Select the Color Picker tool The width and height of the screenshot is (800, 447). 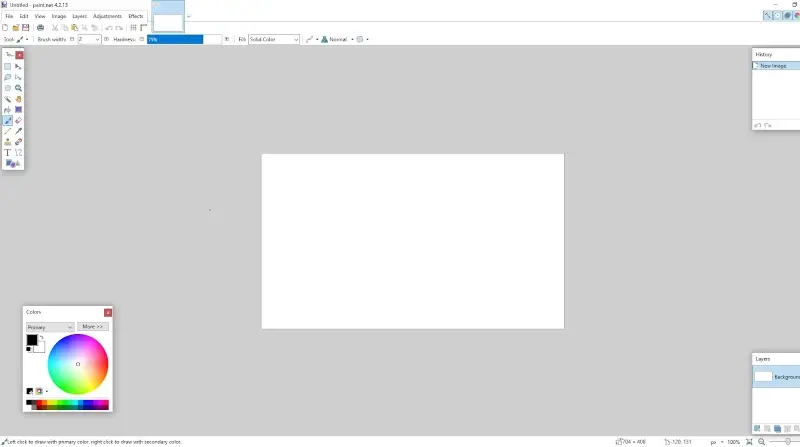[x=18, y=131]
